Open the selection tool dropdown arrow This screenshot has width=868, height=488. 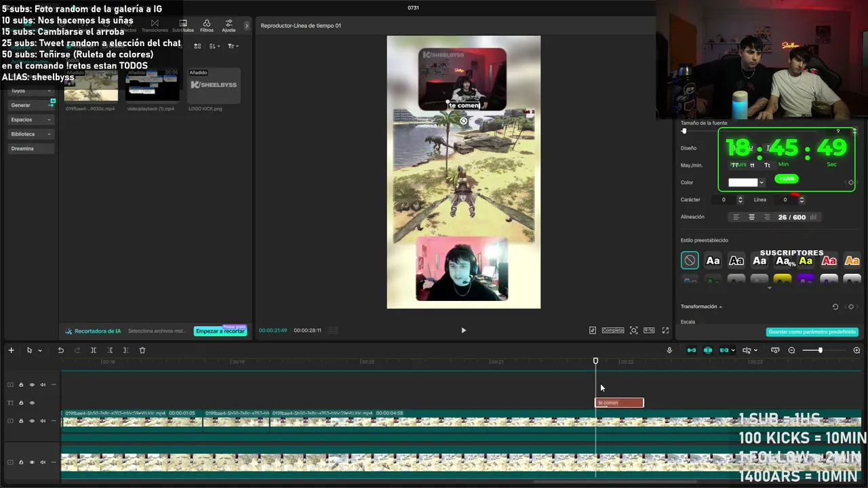pos(40,350)
